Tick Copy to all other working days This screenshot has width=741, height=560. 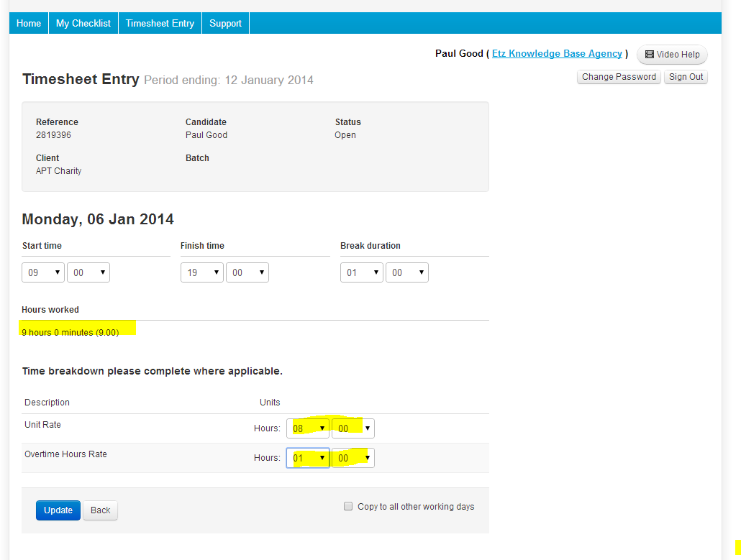348,506
